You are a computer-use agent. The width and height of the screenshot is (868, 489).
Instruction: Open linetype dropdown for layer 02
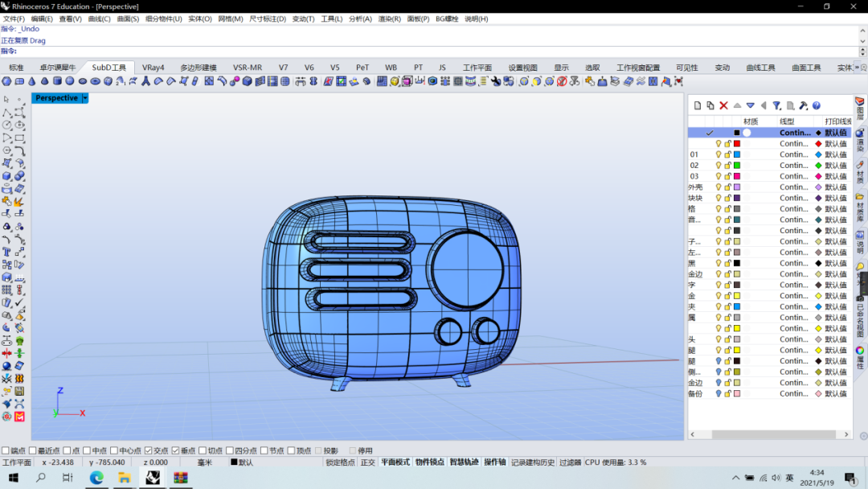(794, 165)
